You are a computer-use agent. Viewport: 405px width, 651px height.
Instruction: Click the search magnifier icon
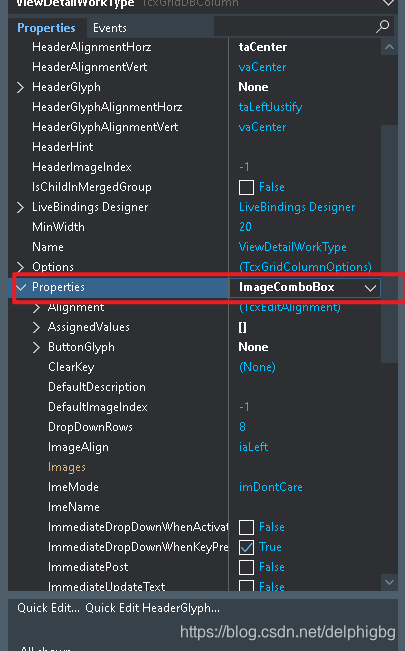click(x=382, y=27)
